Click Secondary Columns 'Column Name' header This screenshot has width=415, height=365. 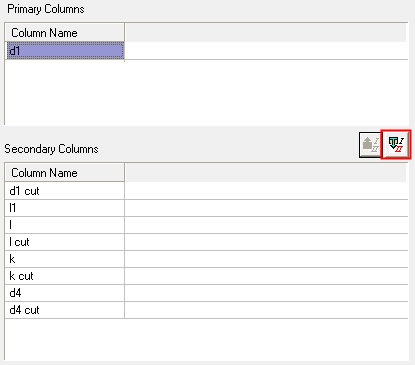[65, 173]
